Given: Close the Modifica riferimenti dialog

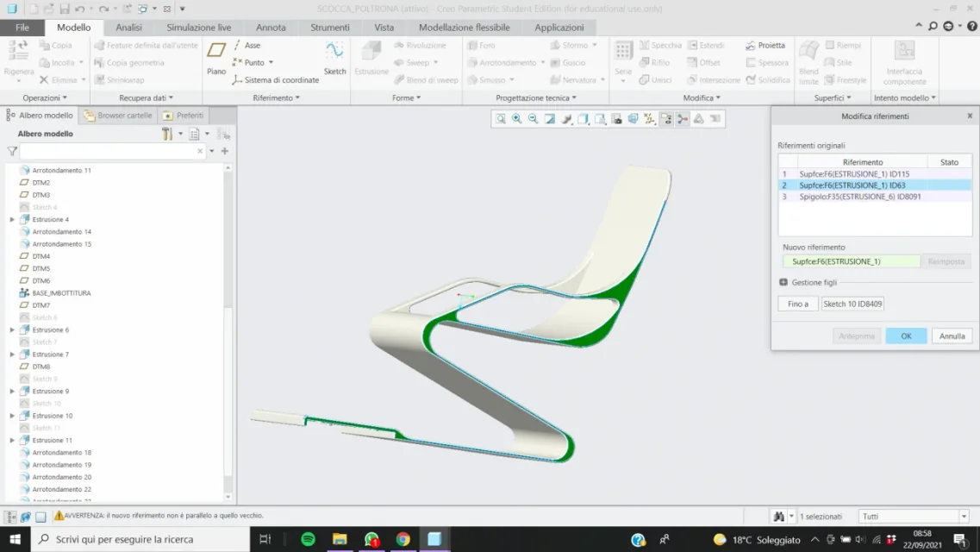Looking at the screenshot, I should 970,116.
